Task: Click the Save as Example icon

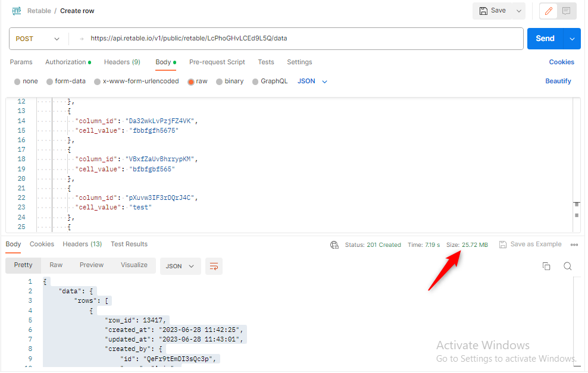Action: click(x=503, y=245)
